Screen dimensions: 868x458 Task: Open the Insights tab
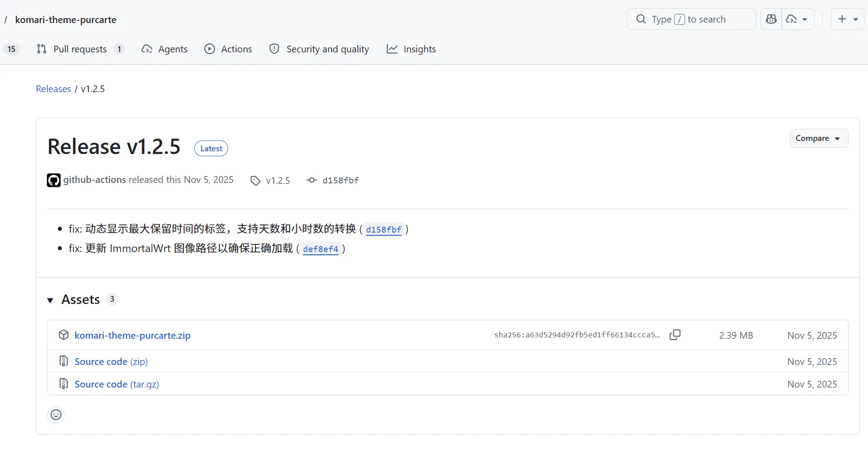click(411, 49)
